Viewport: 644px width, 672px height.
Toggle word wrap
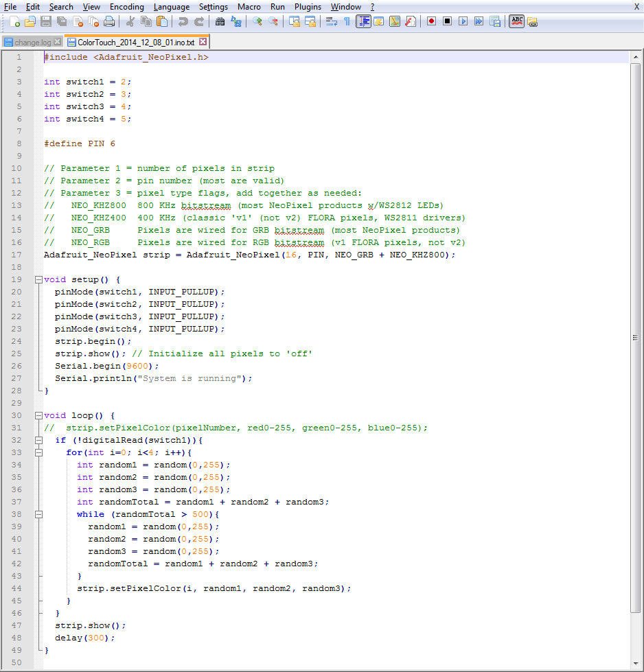[x=331, y=21]
